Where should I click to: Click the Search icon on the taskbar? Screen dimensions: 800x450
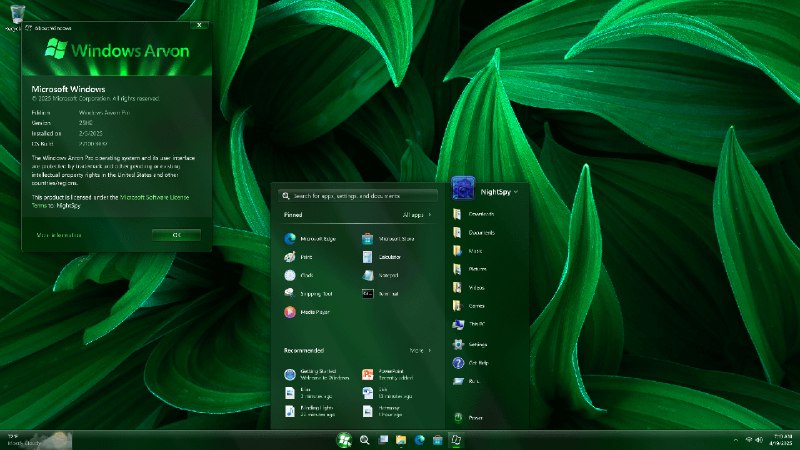point(364,440)
